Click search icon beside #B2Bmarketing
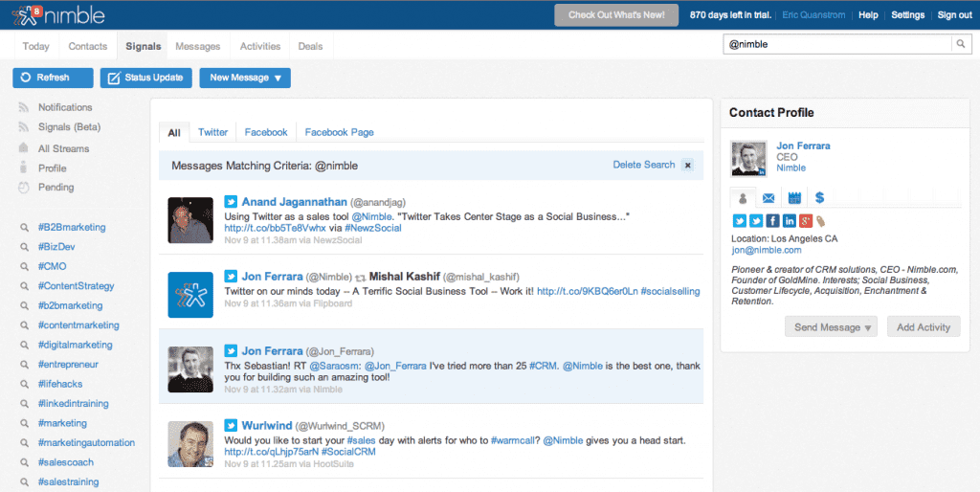980x492 pixels. click(x=24, y=228)
